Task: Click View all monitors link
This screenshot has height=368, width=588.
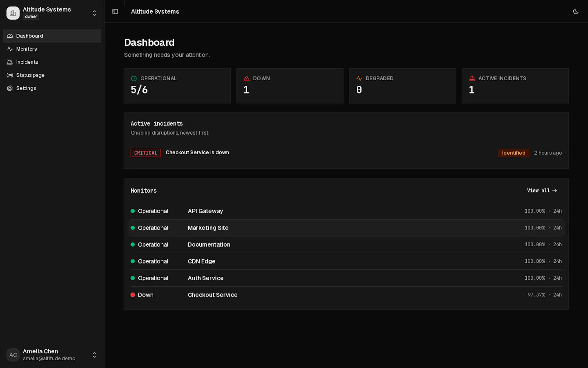Action: tap(542, 191)
